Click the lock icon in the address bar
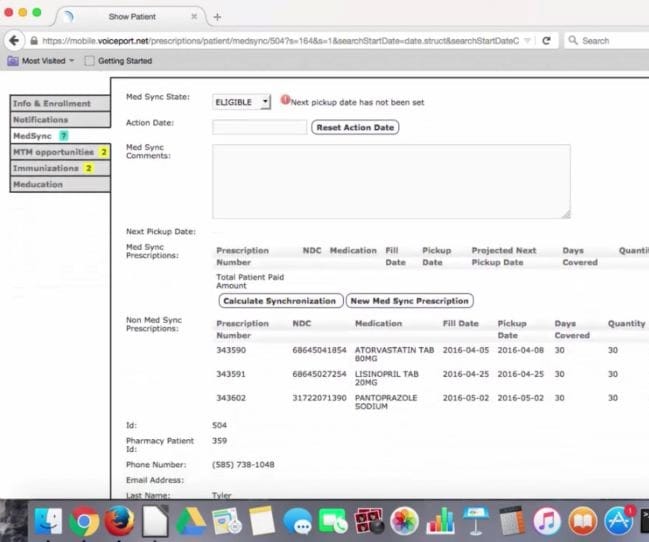 pos(34,41)
